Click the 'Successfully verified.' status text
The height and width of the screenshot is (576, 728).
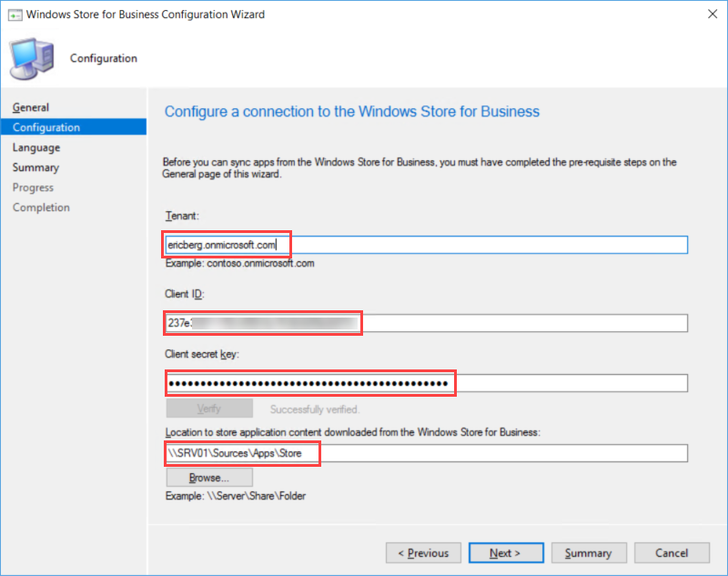pos(315,409)
